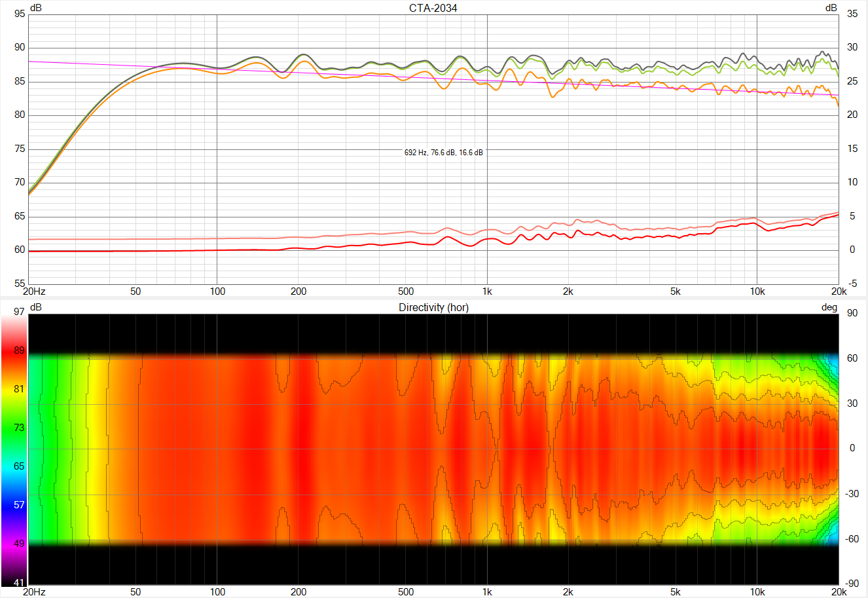Click the 20k frequency label under Directivity chart

pos(839,592)
